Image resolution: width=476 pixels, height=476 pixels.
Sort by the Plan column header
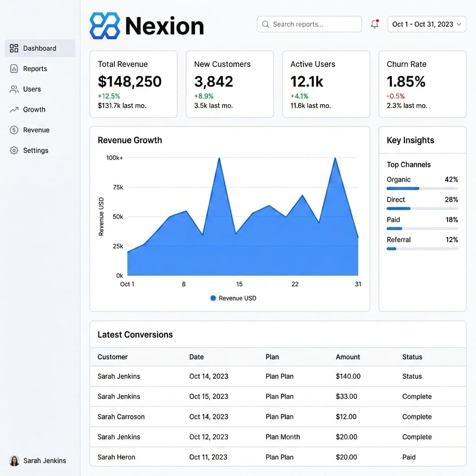click(272, 357)
